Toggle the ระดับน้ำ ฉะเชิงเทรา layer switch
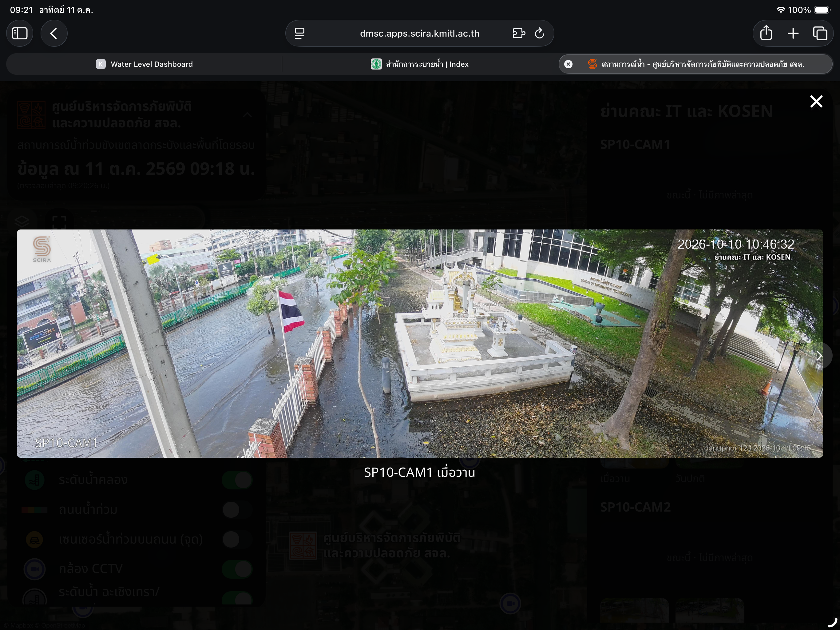Image resolution: width=840 pixels, height=630 pixels. click(237, 598)
